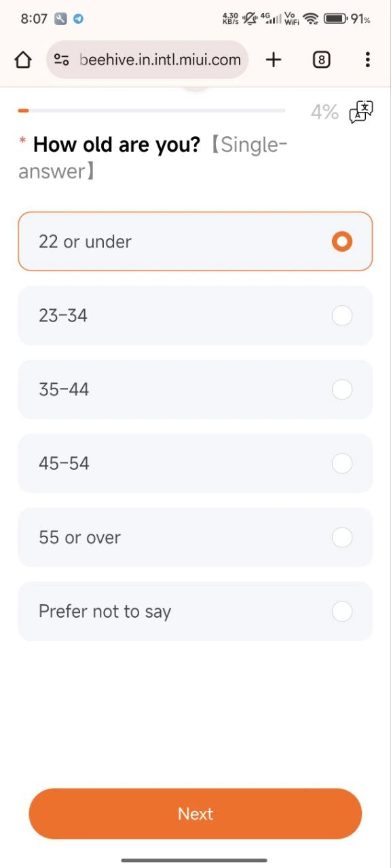Pick the 55 or over option
391x868 pixels.
195,537
